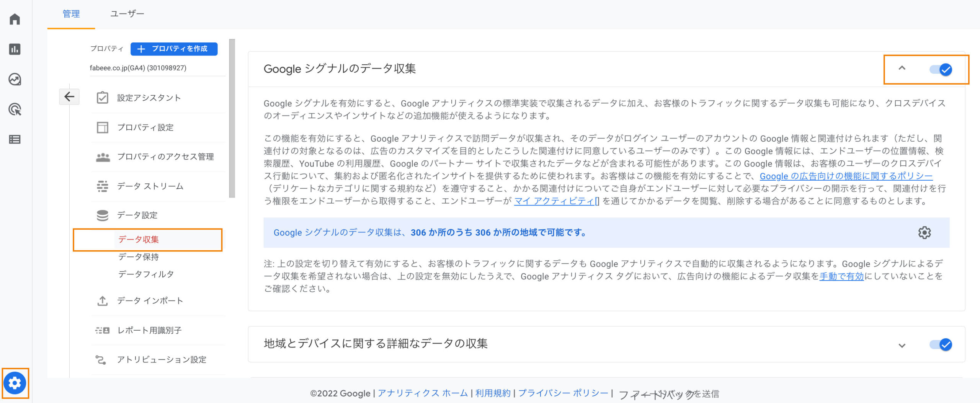Click フィードバックを送信 in footer
The width and height of the screenshot is (980, 403).
pyautogui.click(x=669, y=394)
